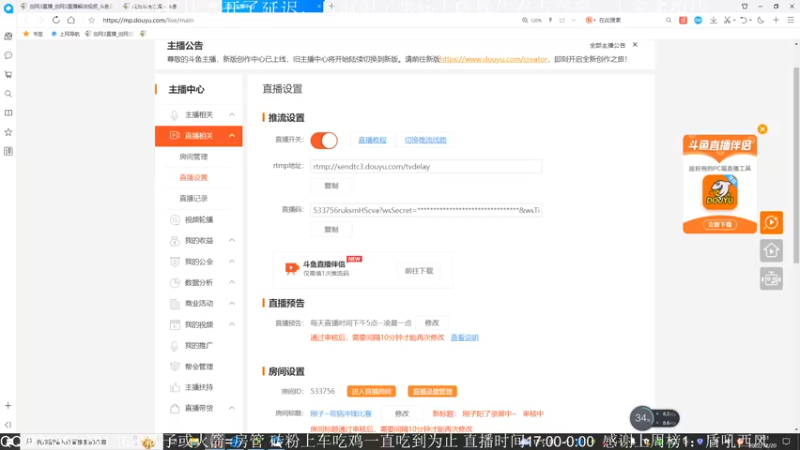Screen dimensions: 800x450
Task: Click the rtmp address input field
Action: click(x=426, y=166)
